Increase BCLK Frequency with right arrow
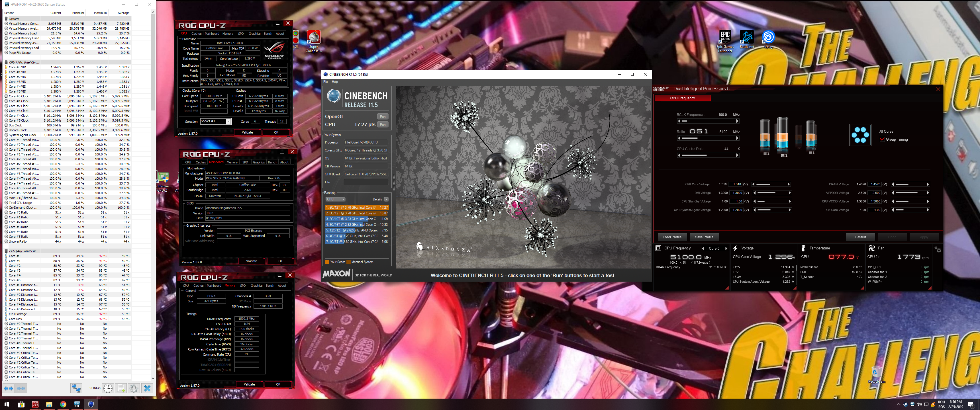Viewport: 980px width, 410px height. [x=737, y=121]
